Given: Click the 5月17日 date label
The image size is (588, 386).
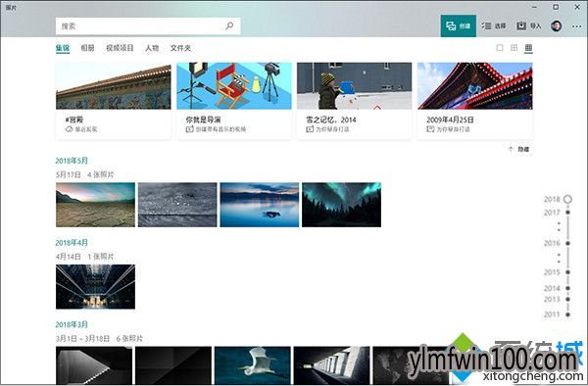Looking at the screenshot, I should click(x=69, y=174).
